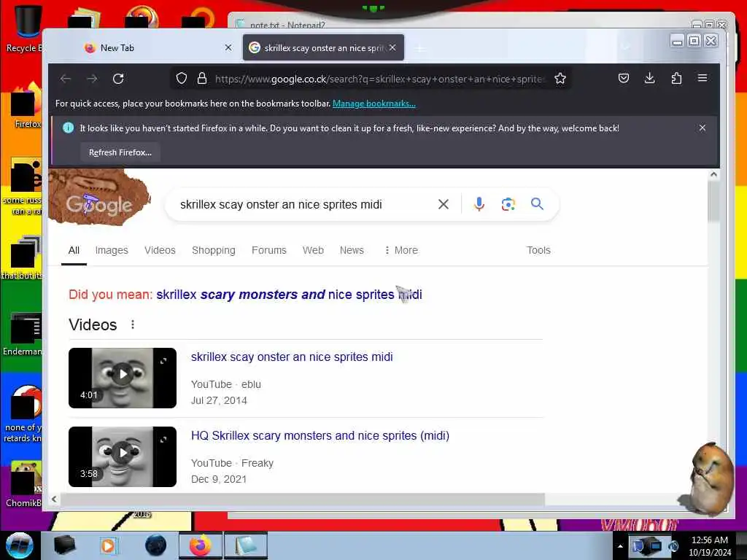This screenshot has width=747, height=560.
Task: Click the Firefox address bar URL
Action: tap(379, 79)
